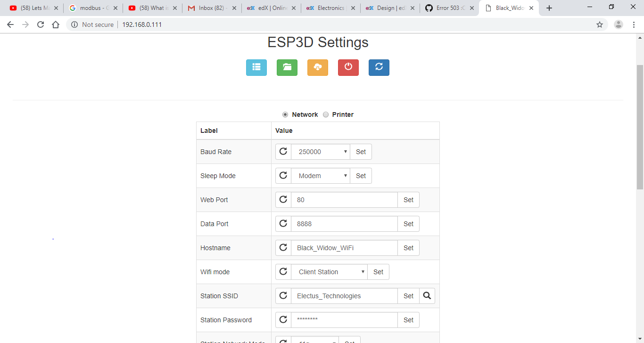The height and width of the screenshot is (343, 644).
Task: Switch to Printer settings radio button
Action: (326, 114)
